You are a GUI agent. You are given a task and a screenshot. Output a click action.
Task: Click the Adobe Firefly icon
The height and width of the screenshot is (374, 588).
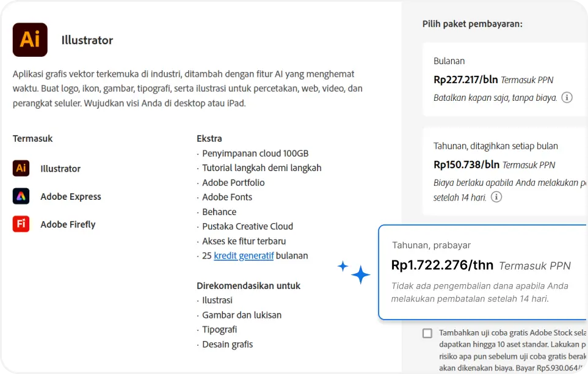pos(20,224)
